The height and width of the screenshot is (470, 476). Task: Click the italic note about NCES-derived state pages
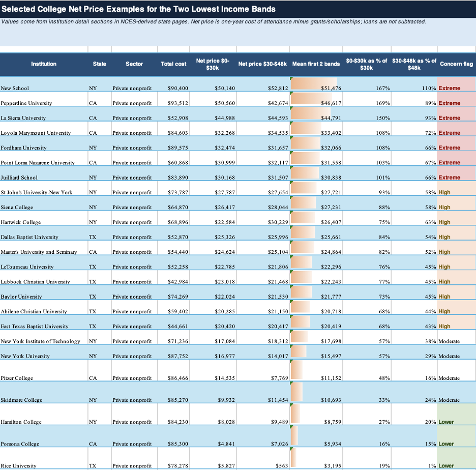pyautogui.click(x=214, y=22)
